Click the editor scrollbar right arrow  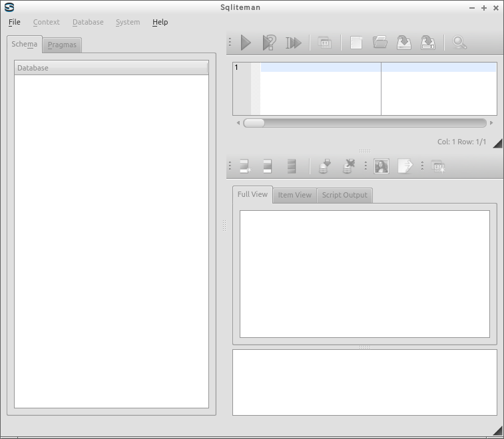pos(491,123)
